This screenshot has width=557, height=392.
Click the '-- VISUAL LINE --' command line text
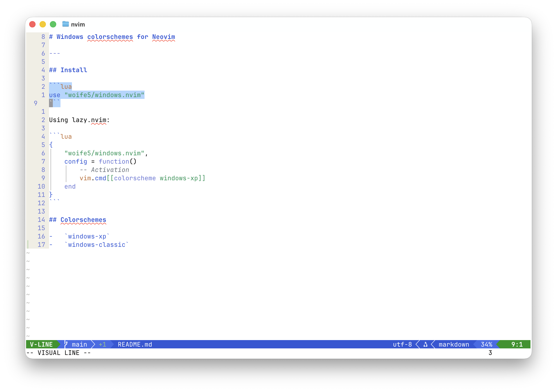tap(58, 353)
